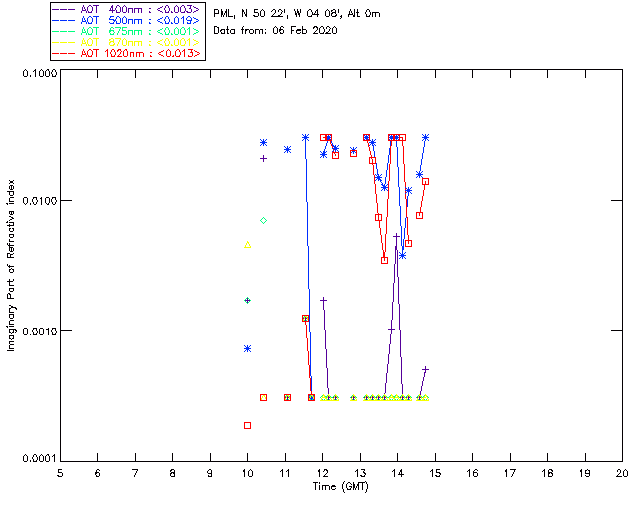Click the yellow triangle marker at time 10
The image size is (640, 512).
(247, 245)
